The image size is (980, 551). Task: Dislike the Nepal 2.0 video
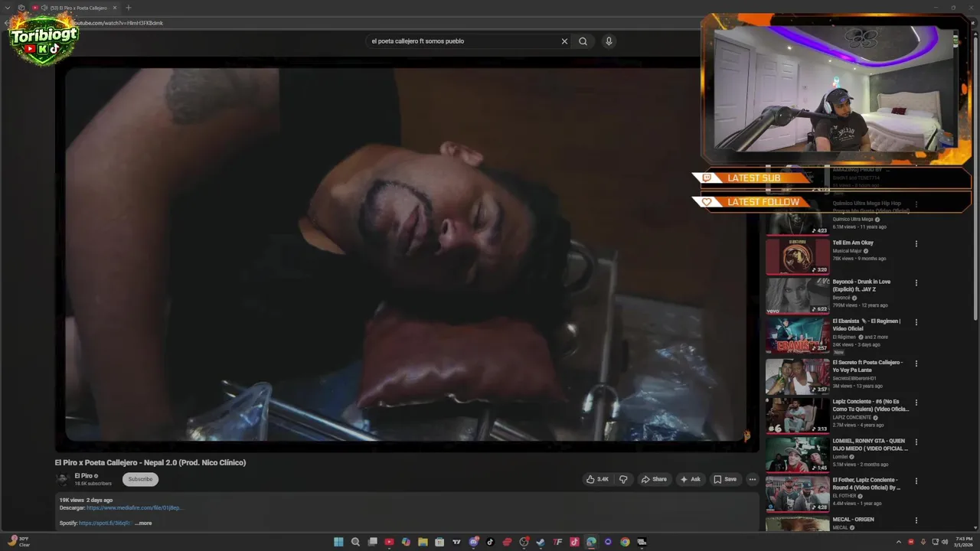[x=623, y=479]
